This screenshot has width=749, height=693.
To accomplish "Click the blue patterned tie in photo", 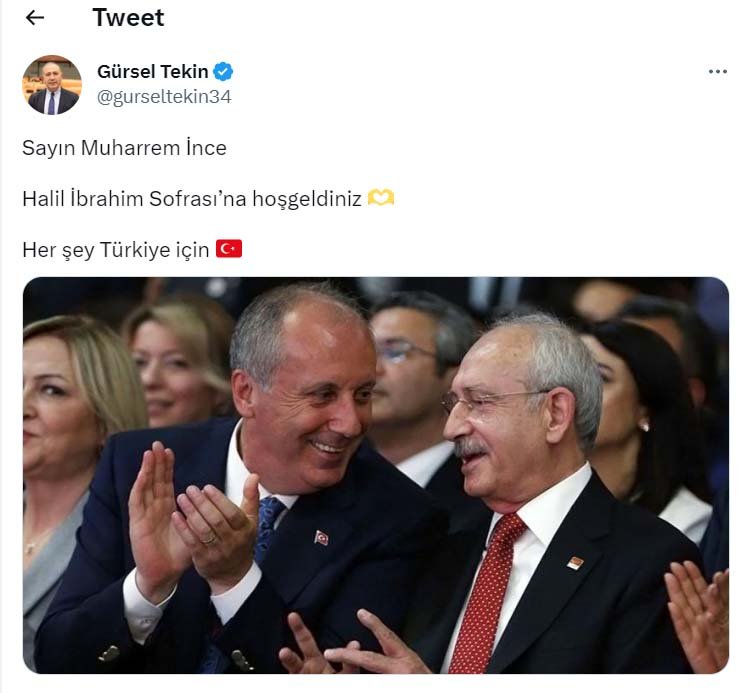I will (x=268, y=528).
